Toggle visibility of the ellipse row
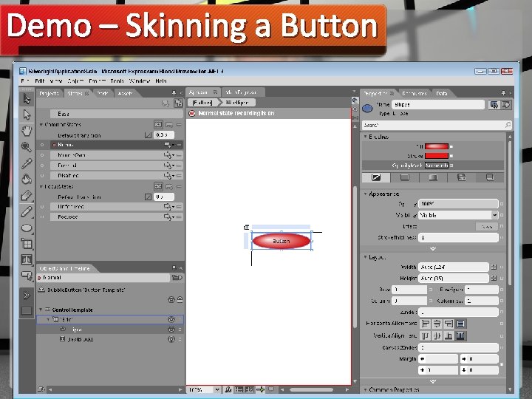Image resolution: width=532 pixels, height=399 pixels. [171, 329]
